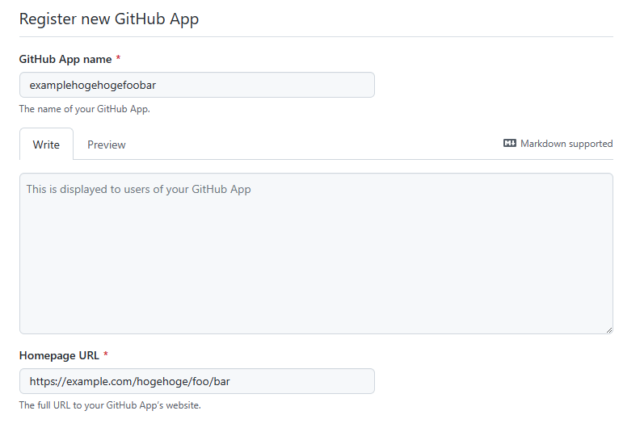This screenshot has width=640, height=436.
Task: Focus the Homepage URL input field
Action: tap(197, 381)
